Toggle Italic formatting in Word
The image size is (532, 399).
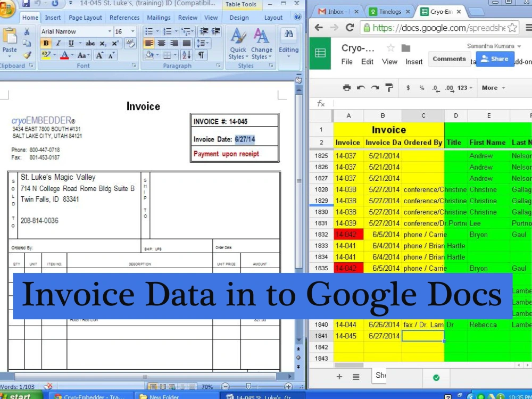pos(59,43)
